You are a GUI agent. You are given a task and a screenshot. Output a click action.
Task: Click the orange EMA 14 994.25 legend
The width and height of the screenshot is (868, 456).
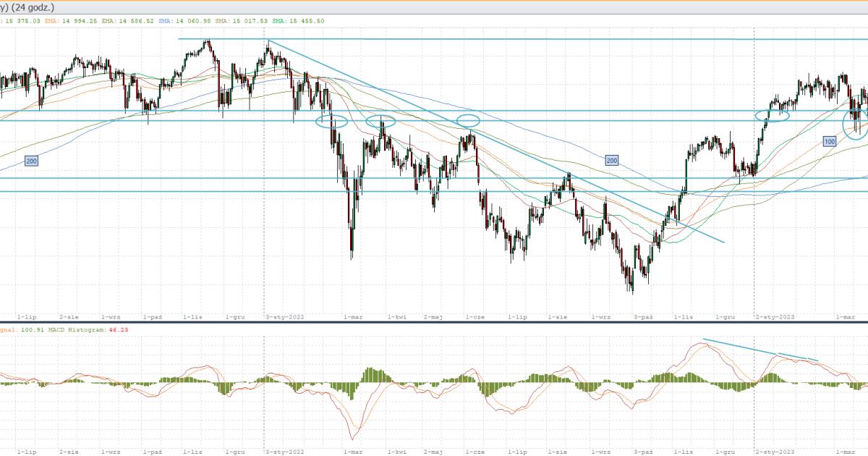[71, 21]
